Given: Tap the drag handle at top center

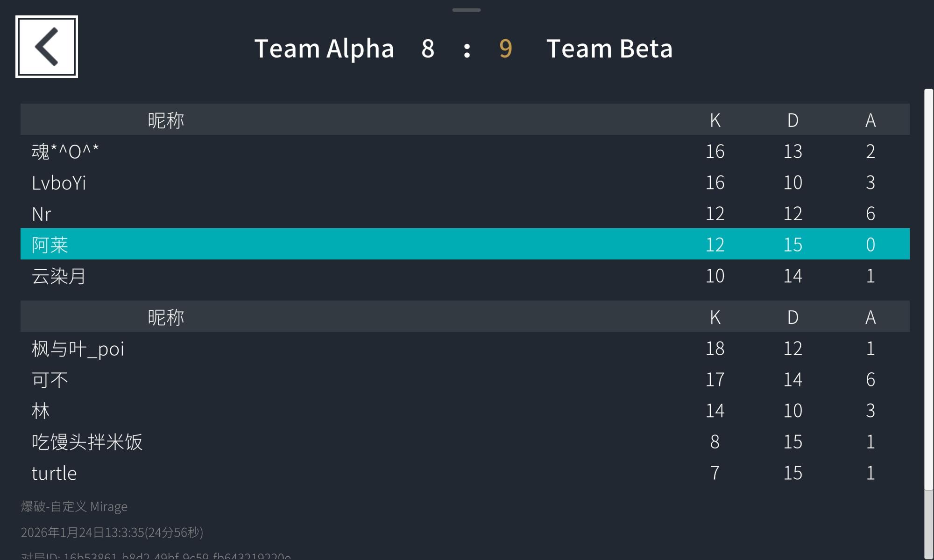Looking at the screenshot, I should (x=466, y=10).
